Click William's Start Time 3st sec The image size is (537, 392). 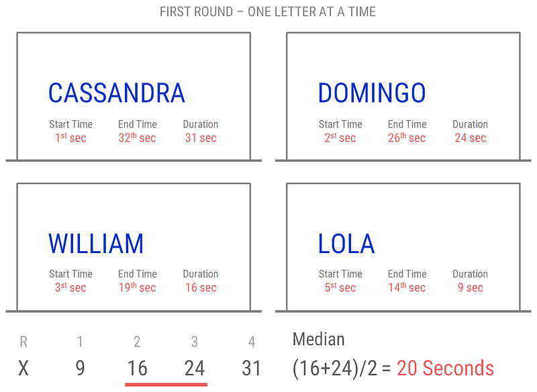70,287
